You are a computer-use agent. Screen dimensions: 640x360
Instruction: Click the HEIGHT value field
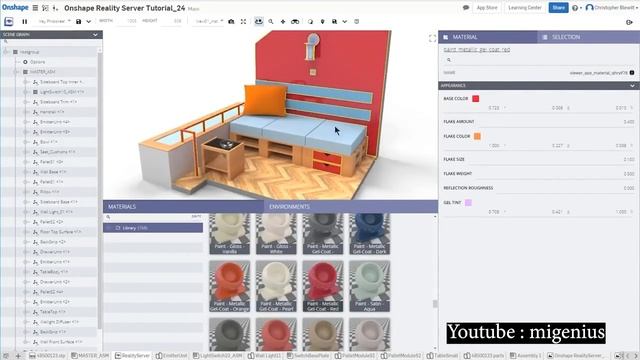point(171,21)
